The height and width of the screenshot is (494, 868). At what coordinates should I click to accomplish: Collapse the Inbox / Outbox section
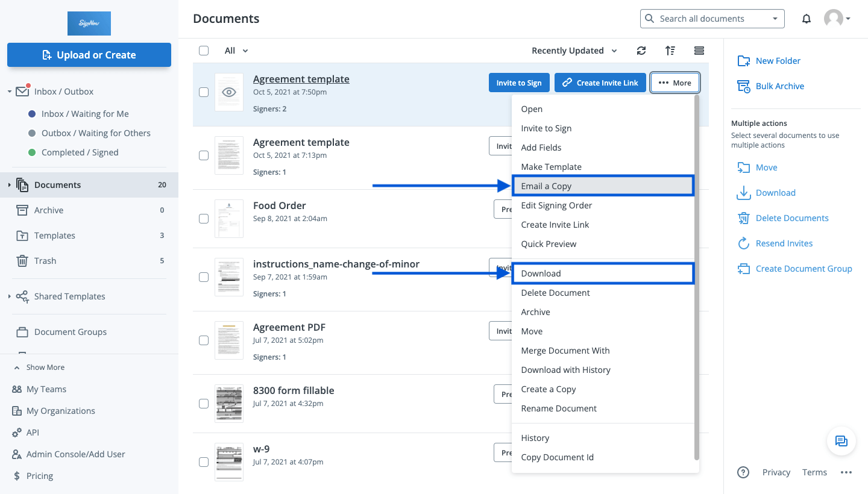[9, 91]
